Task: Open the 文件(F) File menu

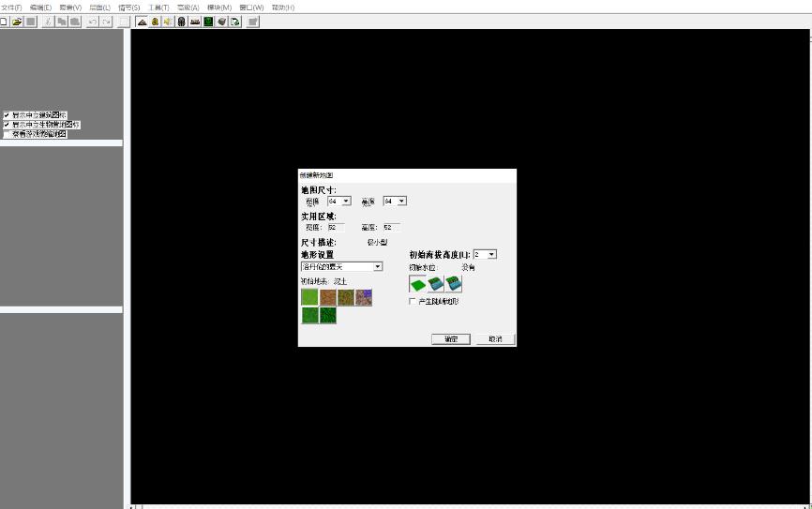Action: pyautogui.click(x=11, y=7)
